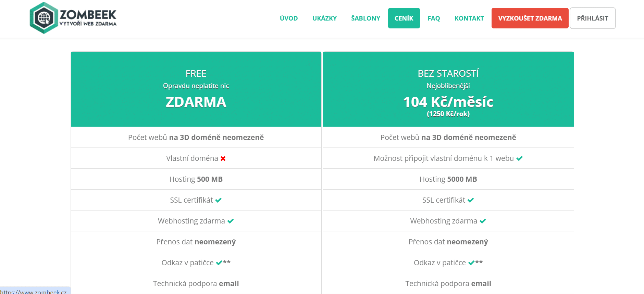Click the (1250 Kč/rok) yearly price
The width and height of the screenshot is (644, 294).
[448, 114]
